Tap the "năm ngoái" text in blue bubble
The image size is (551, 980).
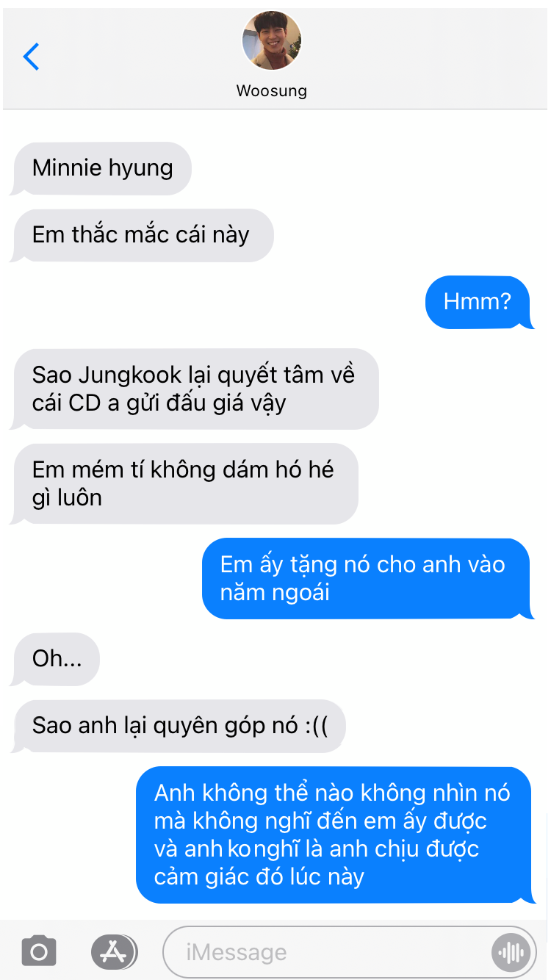(x=275, y=592)
